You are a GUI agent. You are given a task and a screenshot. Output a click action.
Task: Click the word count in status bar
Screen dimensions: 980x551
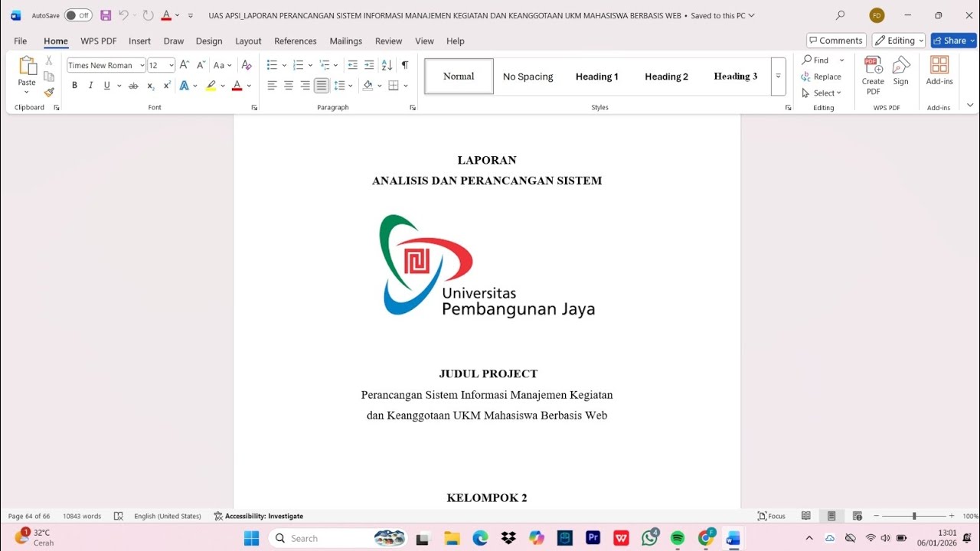(82, 516)
